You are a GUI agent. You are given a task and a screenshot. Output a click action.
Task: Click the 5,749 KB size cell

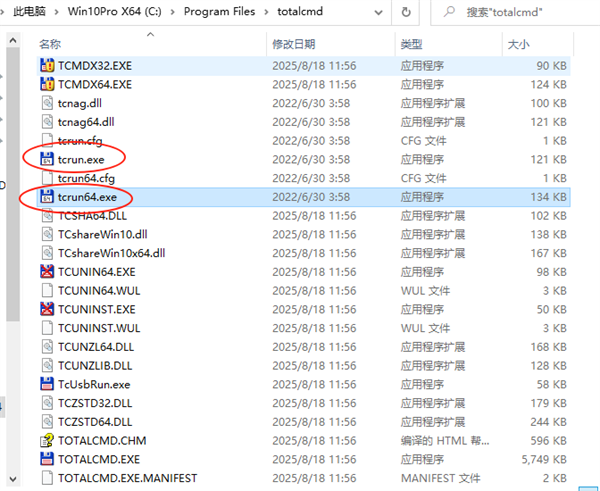(x=544, y=459)
